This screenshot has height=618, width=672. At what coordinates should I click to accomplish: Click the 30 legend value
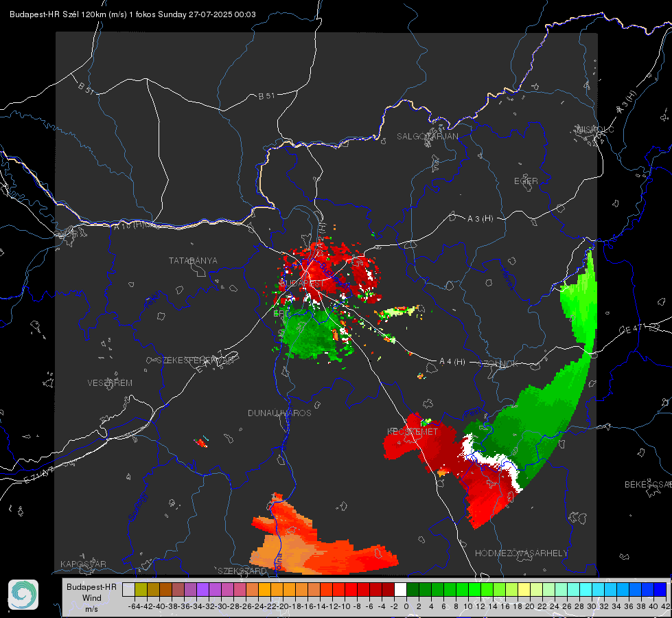coord(592,606)
